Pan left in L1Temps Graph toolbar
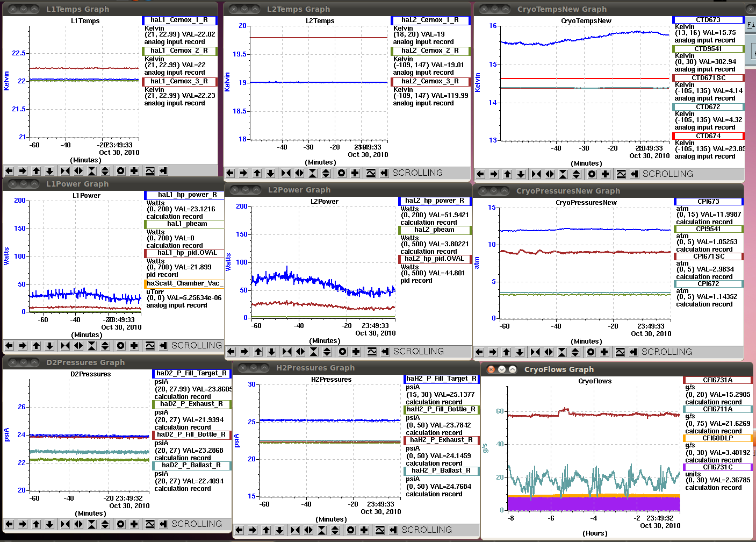Image resolution: width=756 pixels, height=542 pixels. click(9, 171)
